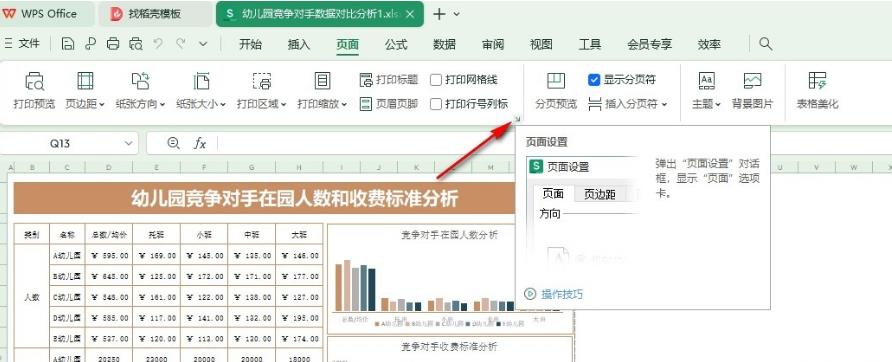Open the Name Box dropdown arrow

pyautogui.click(x=129, y=143)
